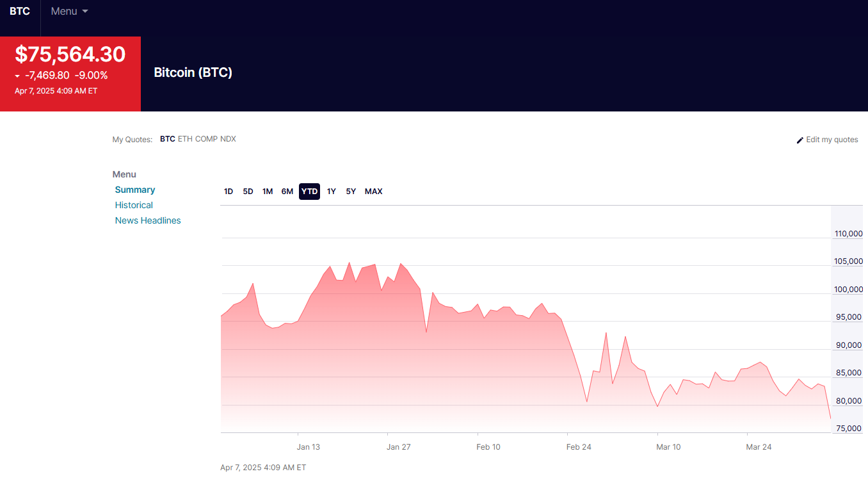This screenshot has width=868, height=483.
Task: Select MAX chart time range
Action: 373,192
